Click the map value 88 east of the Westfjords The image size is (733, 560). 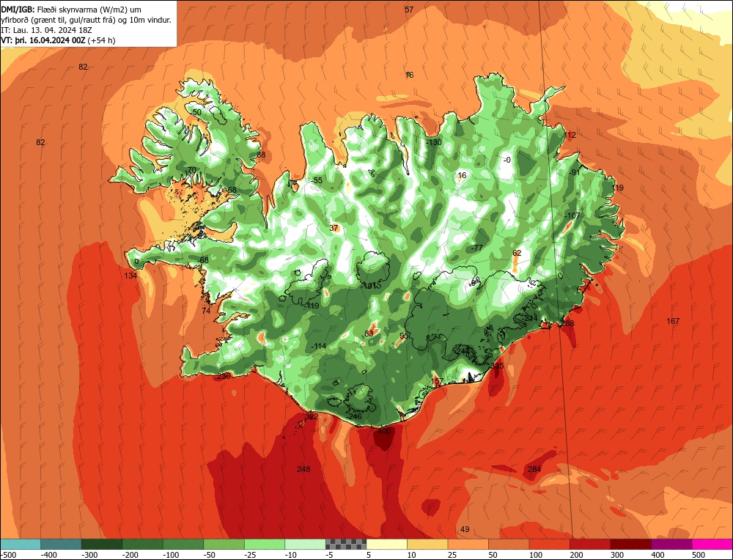(261, 155)
